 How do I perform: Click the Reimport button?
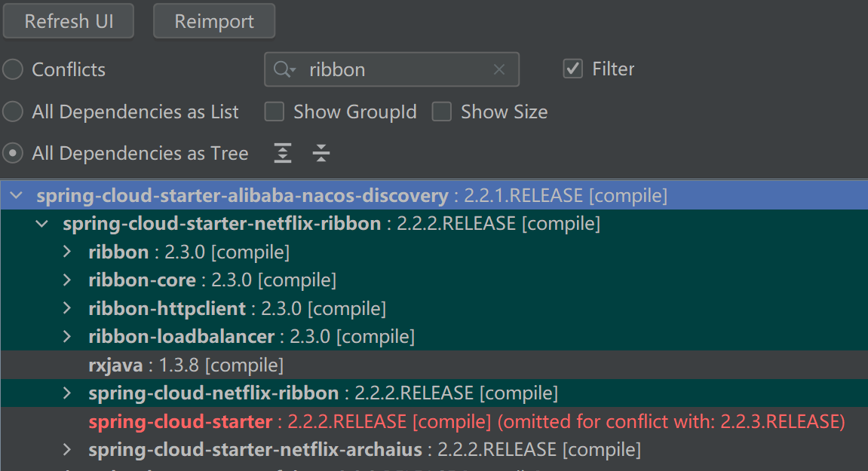point(214,21)
